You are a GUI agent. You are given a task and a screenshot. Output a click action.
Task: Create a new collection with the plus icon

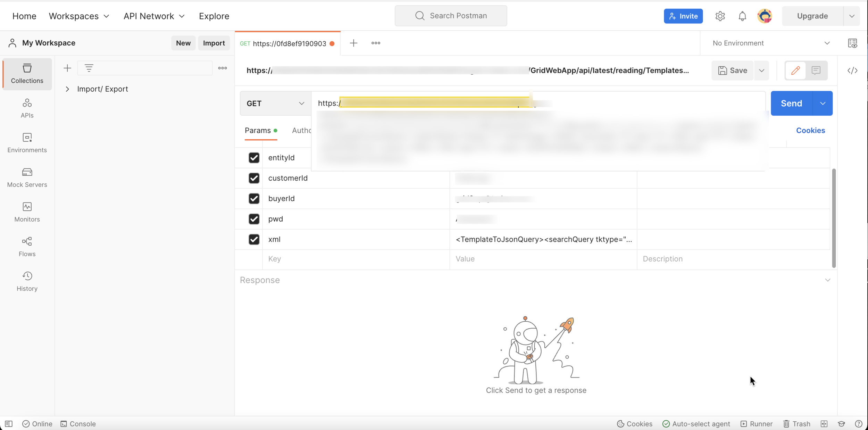(x=67, y=68)
